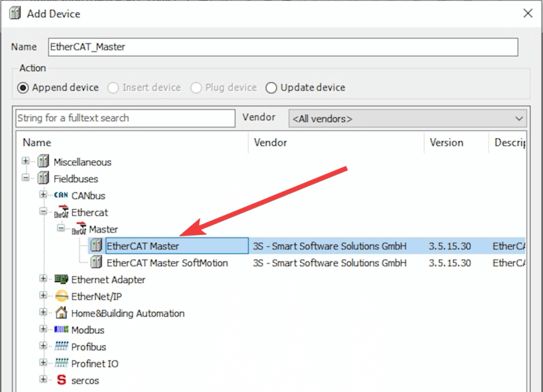Screen dimensions: 543x392
Task: Select the Append device radio button
Action: [x=23, y=88]
